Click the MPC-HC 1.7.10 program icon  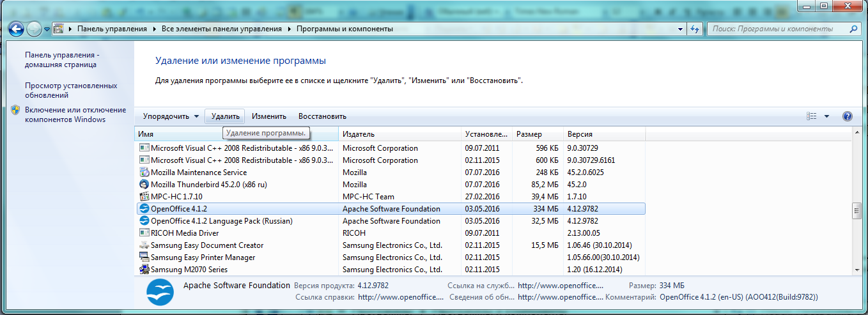[144, 197]
